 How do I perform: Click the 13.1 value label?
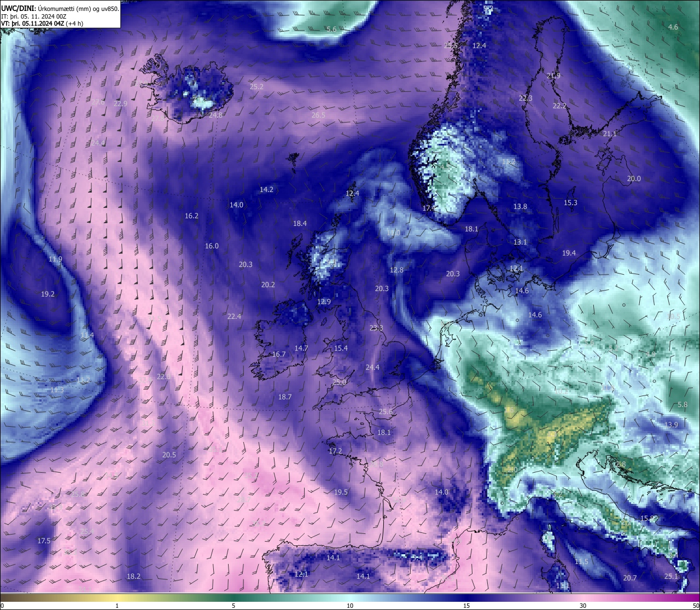pyautogui.click(x=520, y=242)
